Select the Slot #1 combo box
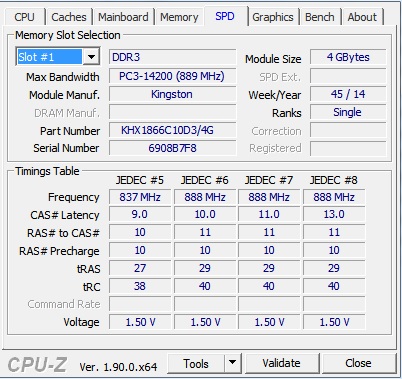 click(x=57, y=57)
